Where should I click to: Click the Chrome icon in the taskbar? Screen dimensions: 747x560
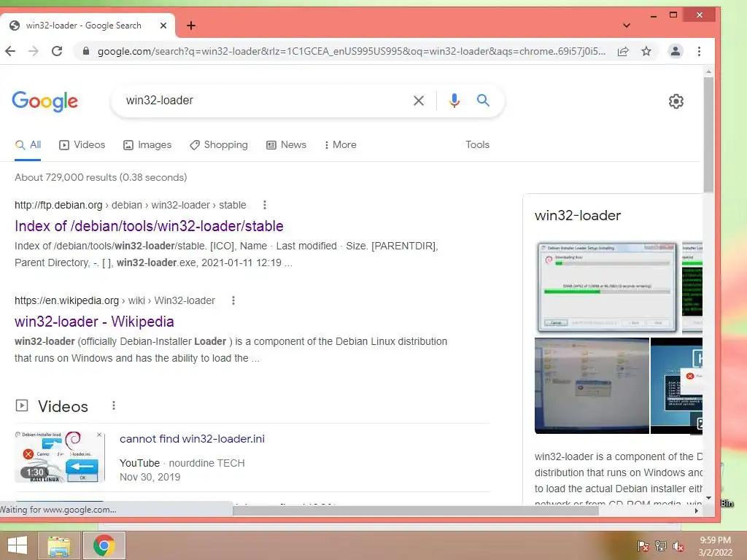[104, 545]
